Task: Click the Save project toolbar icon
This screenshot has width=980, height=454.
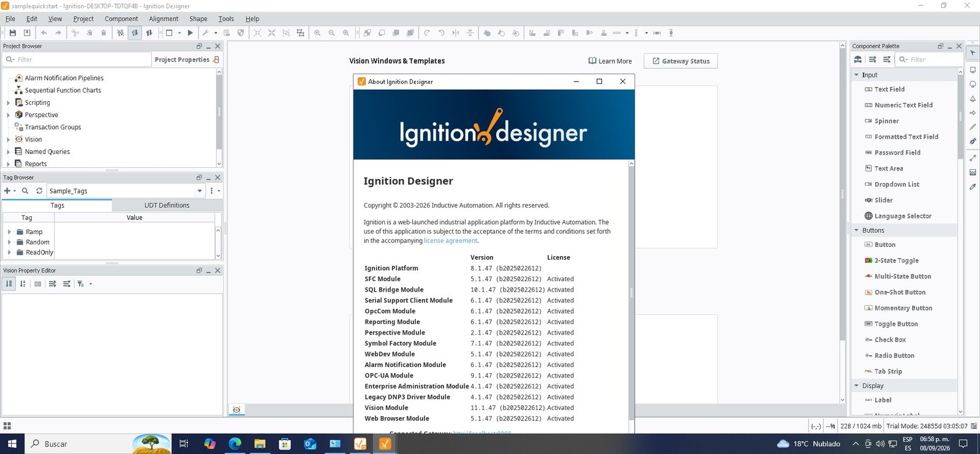Action: [12, 33]
